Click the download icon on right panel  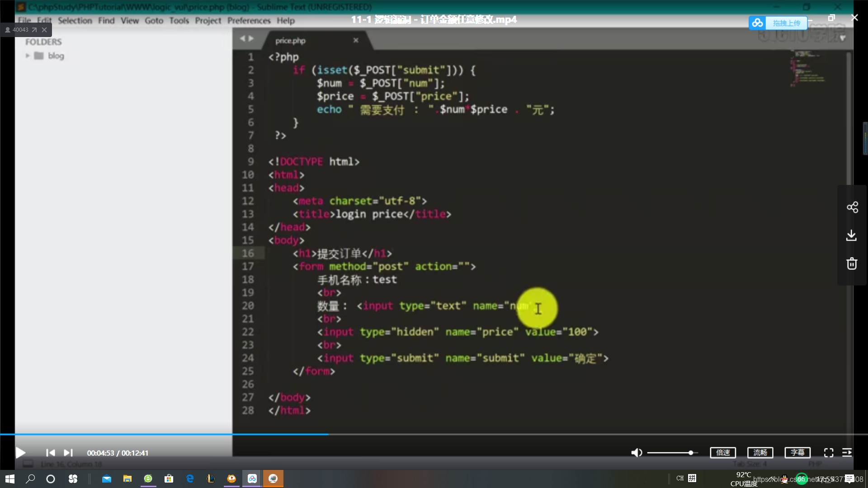(852, 235)
